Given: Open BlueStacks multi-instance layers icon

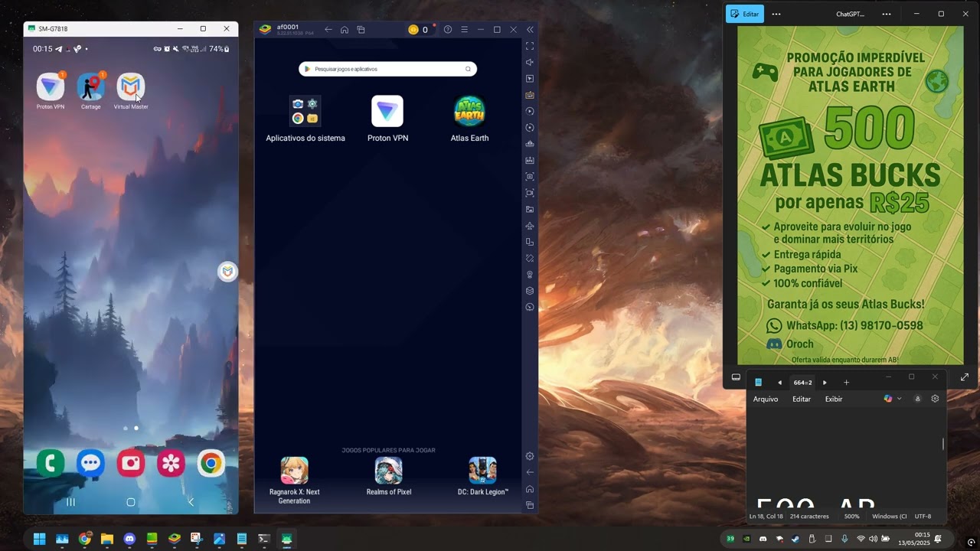Looking at the screenshot, I should [530, 291].
